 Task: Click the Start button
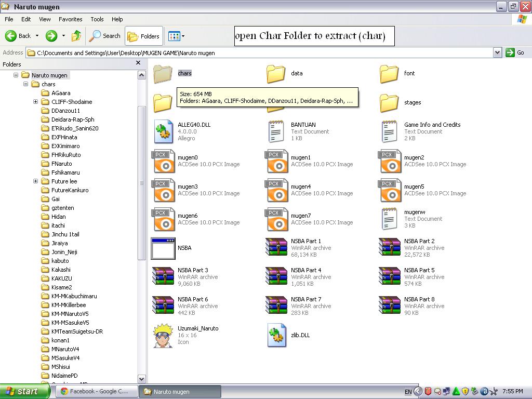tap(25, 391)
